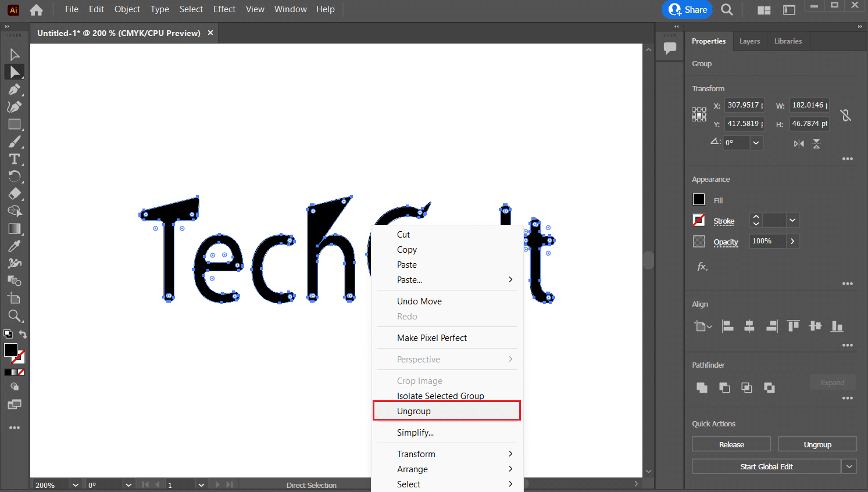The width and height of the screenshot is (868, 492).
Task: Select the Type tool
Action: (x=16, y=159)
